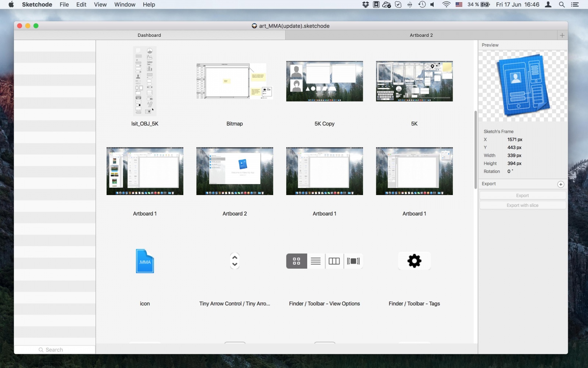Click the '5K Copy' label
588x368 pixels.
[325, 124]
